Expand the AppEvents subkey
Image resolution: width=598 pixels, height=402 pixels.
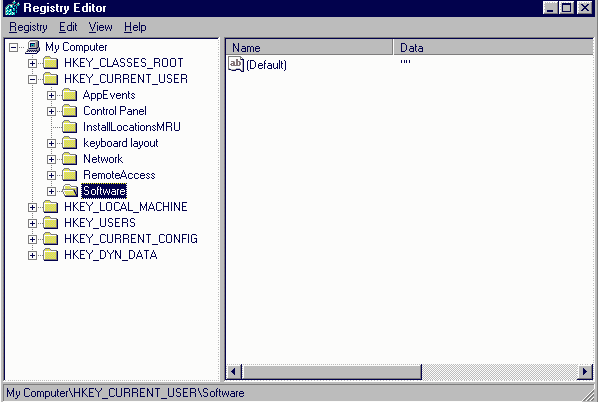pos(51,95)
